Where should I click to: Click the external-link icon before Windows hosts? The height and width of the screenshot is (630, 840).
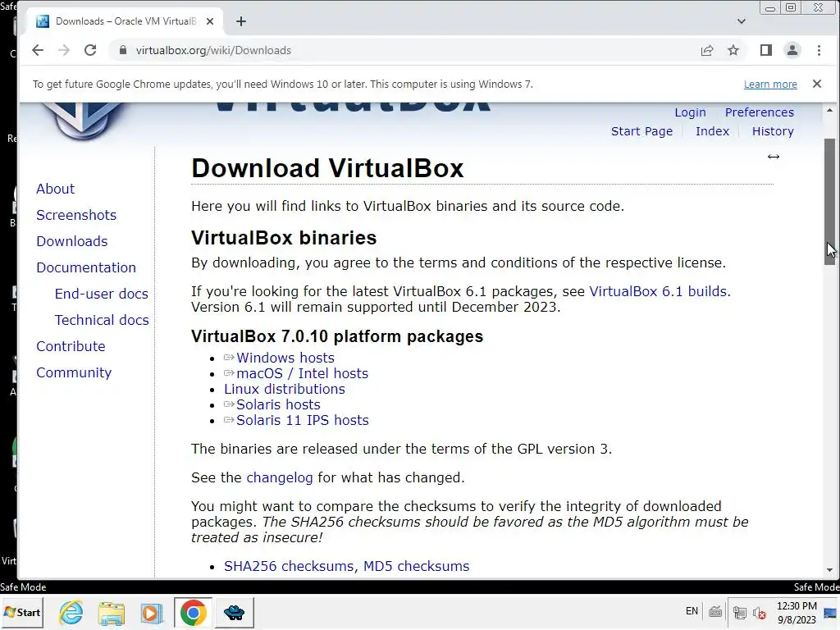(230, 358)
